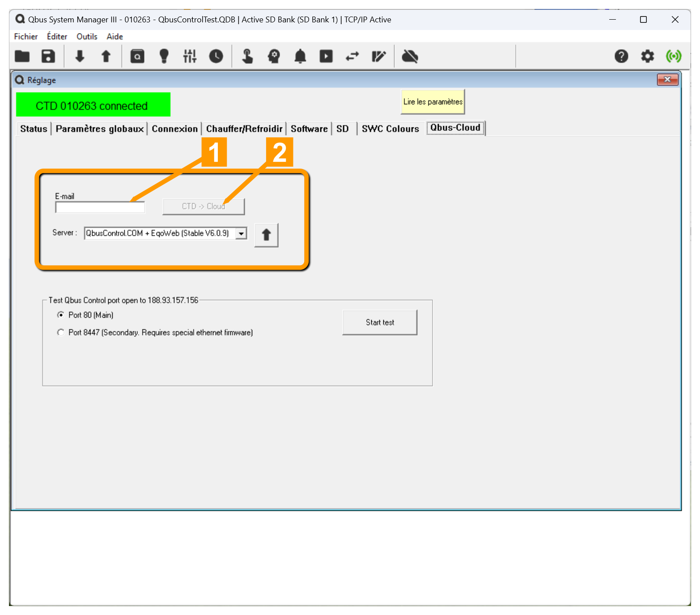Click the green connection signal icon

[x=674, y=56]
